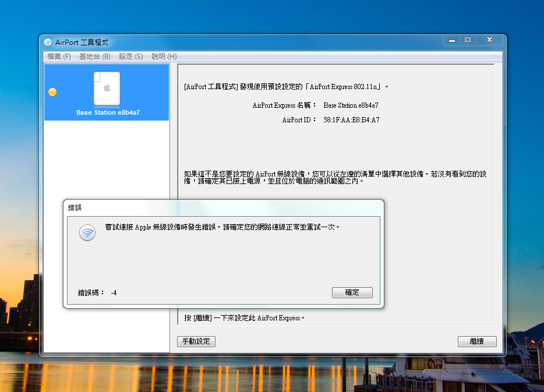Select the Base Station e8b4a7 label
Image resolution: width=544 pixels, height=392 pixels.
point(108,112)
